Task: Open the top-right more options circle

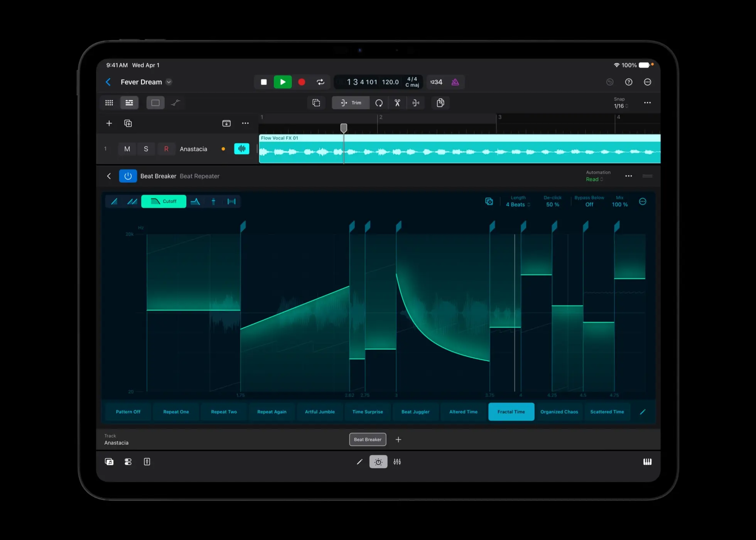Action: pos(648,82)
